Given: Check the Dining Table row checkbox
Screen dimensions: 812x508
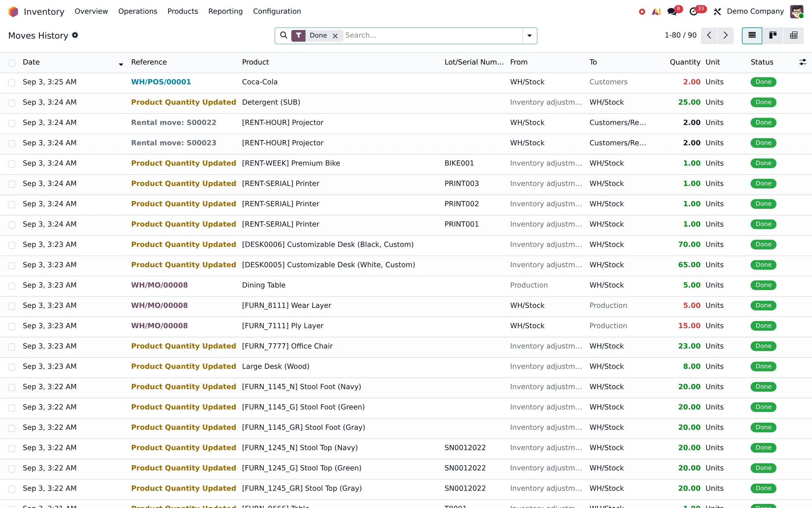Looking at the screenshot, I should click(x=12, y=286).
